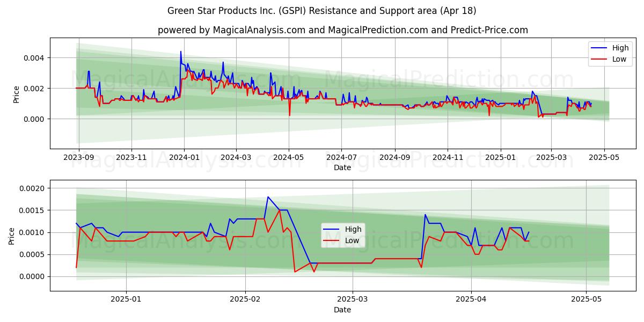Click the top chart x-axis label 2025-05
This screenshot has width=644, height=322.
click(604, 158)
